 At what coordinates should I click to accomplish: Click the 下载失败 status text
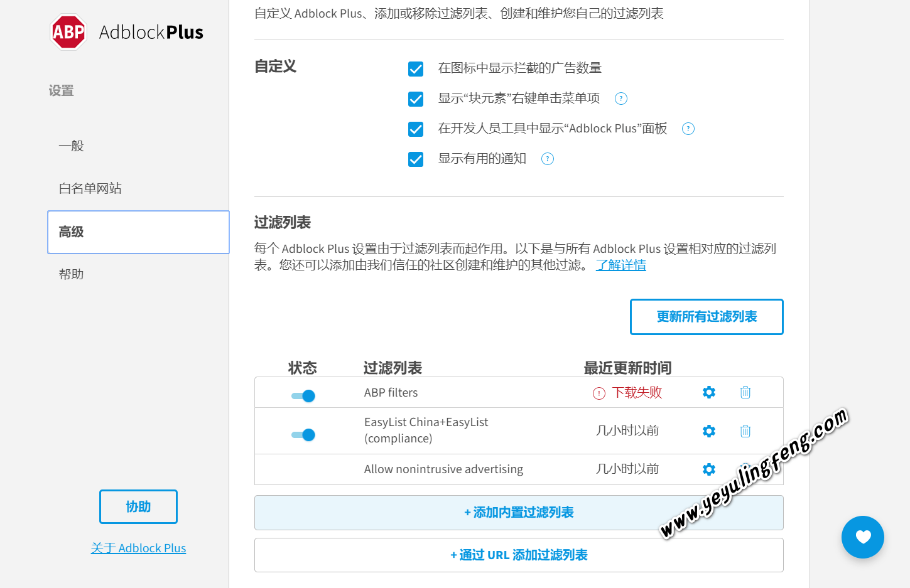637,393
